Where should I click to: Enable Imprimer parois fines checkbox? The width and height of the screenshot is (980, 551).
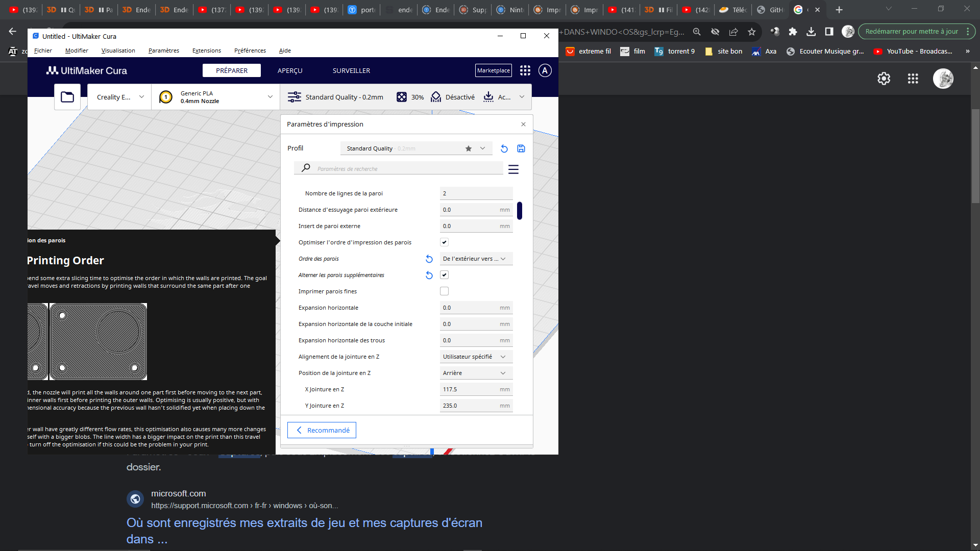coord(444,291)
